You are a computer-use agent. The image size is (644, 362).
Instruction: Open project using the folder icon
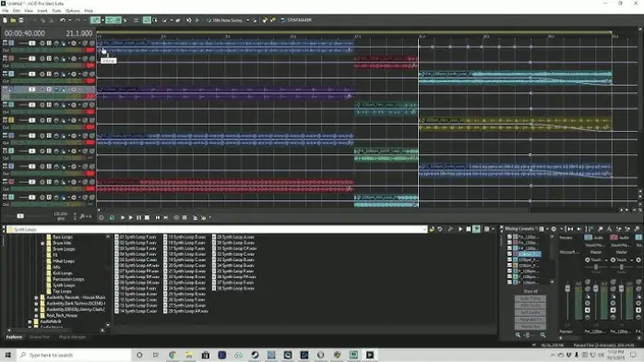13,20
